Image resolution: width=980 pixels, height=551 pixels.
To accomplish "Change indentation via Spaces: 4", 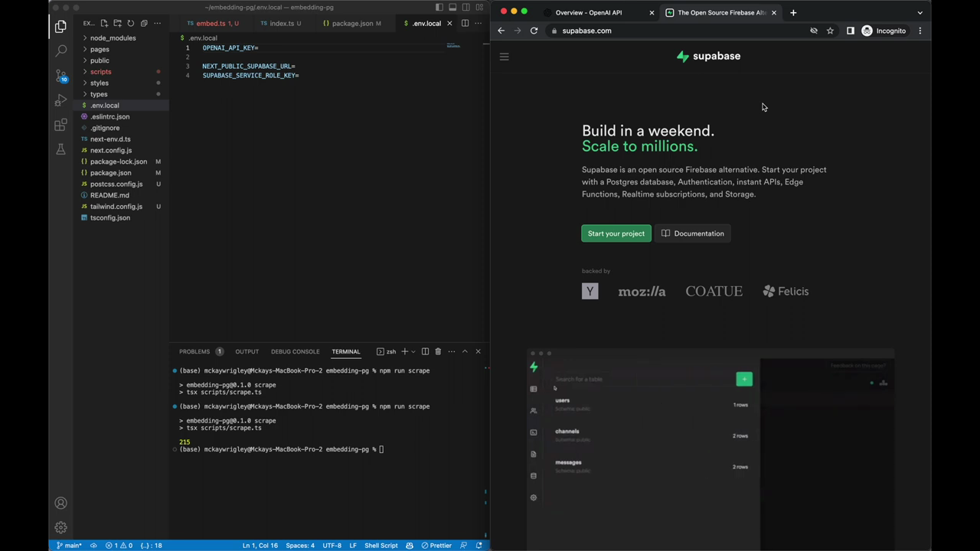I will pyautogui.click(x=300, y=546).
